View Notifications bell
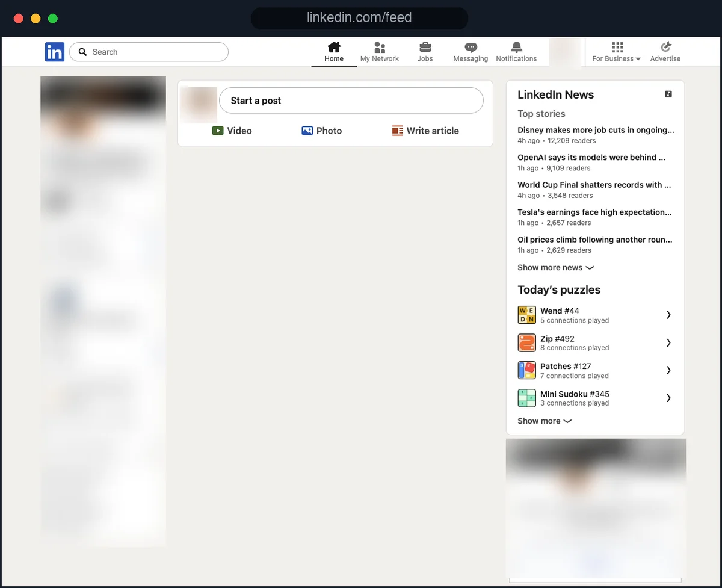722x588 pixels. (516, 52)
